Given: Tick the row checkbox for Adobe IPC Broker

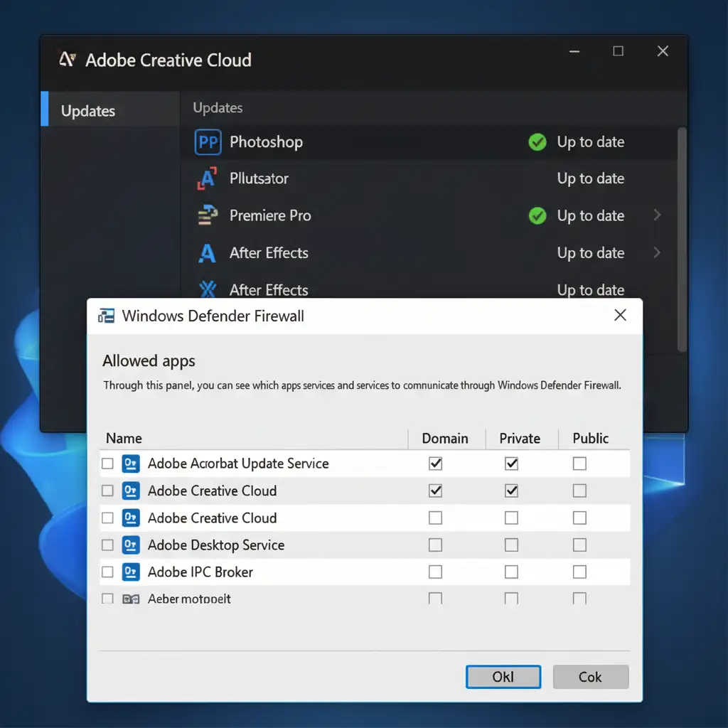Looking at the screenshot, I should [107, 572].
